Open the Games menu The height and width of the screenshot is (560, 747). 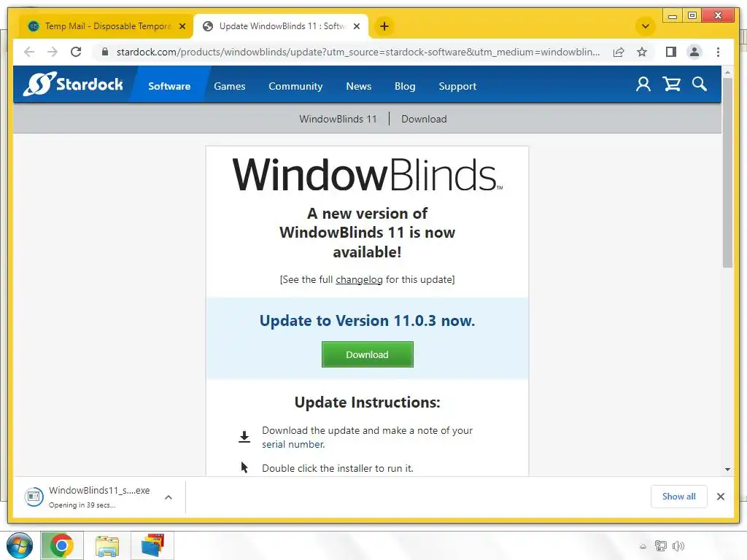230,86
